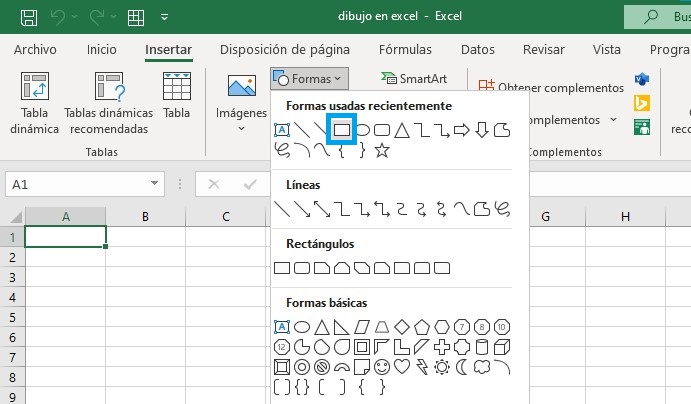Pick the right arrow in recently used shapes

(461, 130)
